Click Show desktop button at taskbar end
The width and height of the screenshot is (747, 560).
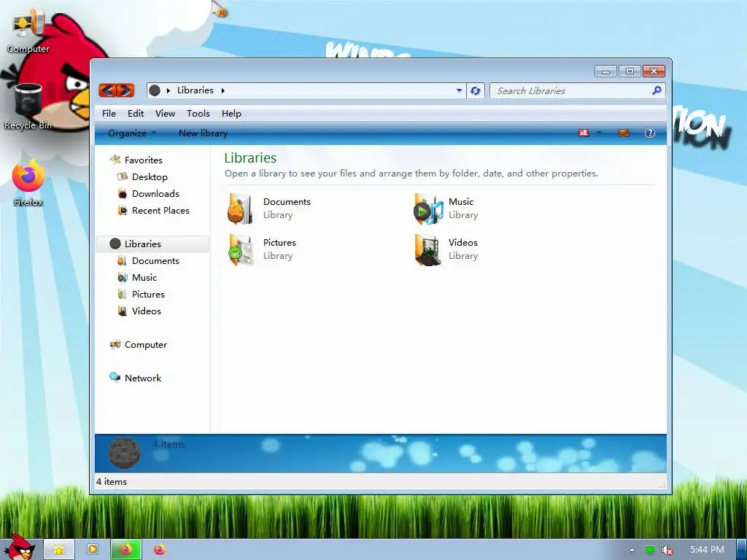[x=741, y=550]
